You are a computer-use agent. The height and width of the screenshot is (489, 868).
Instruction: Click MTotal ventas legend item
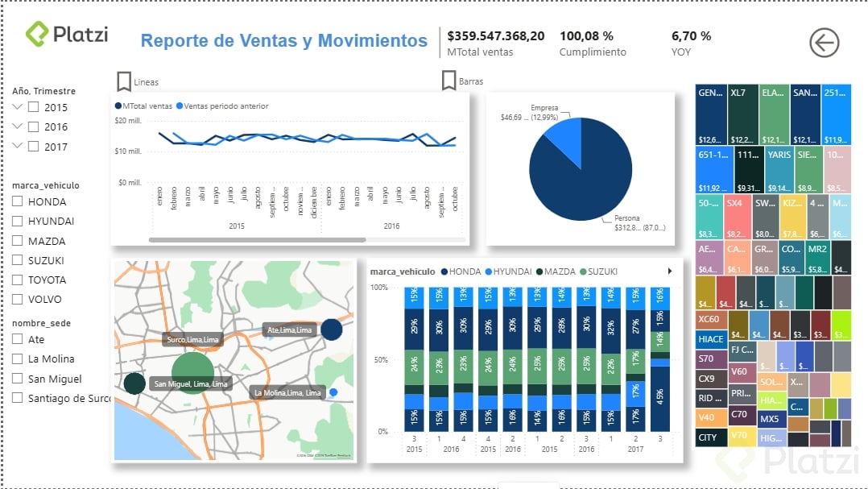(x=143, y=106)
